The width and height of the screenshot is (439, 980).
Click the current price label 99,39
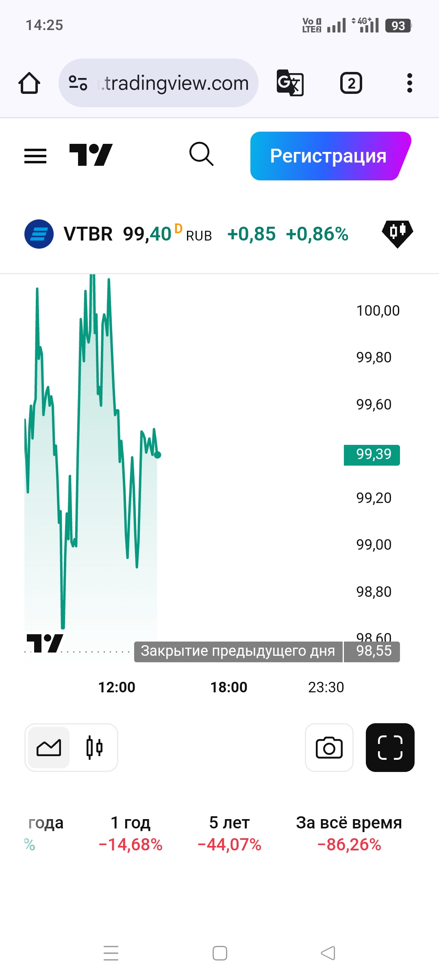pyautogui.click(x=372, y=455)
